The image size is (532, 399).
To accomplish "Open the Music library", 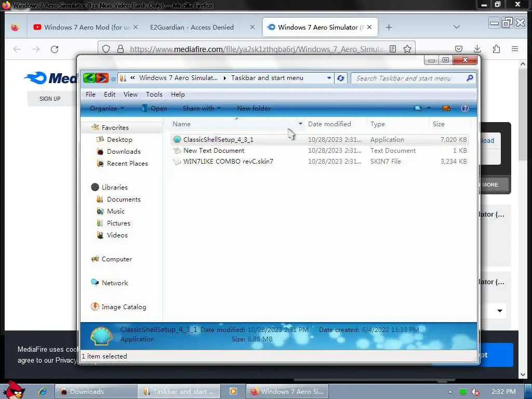I will click(x=116, y=211).
